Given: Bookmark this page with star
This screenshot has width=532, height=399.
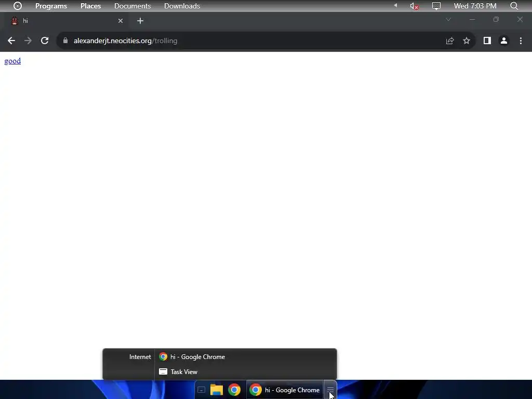Looking at the screenshot, I should point(467,41).
